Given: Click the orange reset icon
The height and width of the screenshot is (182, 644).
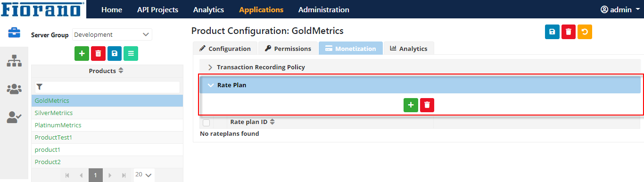Looking at the screenshot, I should coord(585,32).
